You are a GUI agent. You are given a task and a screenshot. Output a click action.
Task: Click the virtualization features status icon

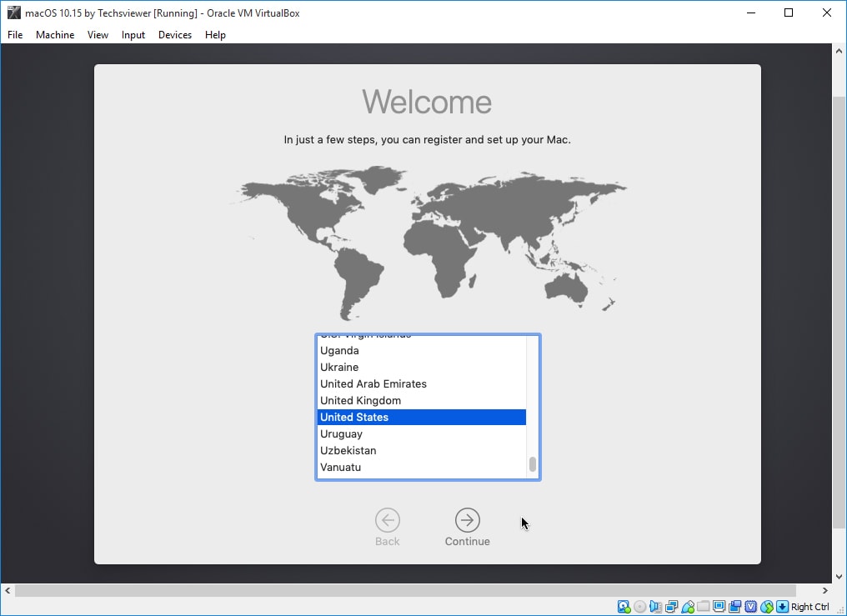coord(751,606)
